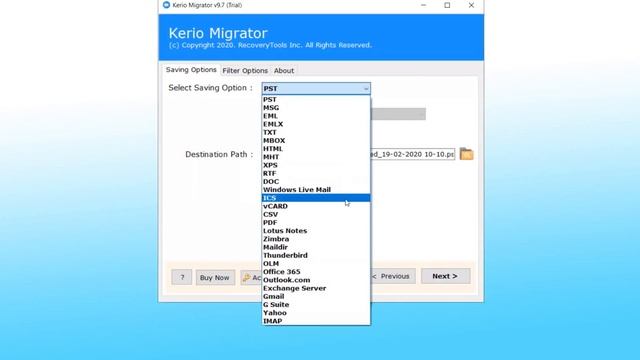Screen dimensions: 640x360
Task: Choose OLM from the dropdown
Action: click(316, 263)
